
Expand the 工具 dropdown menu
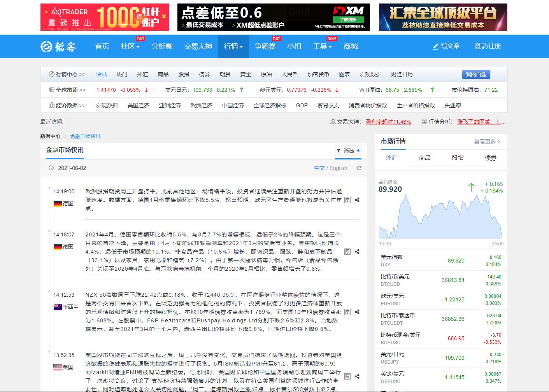tap(322, 46)
